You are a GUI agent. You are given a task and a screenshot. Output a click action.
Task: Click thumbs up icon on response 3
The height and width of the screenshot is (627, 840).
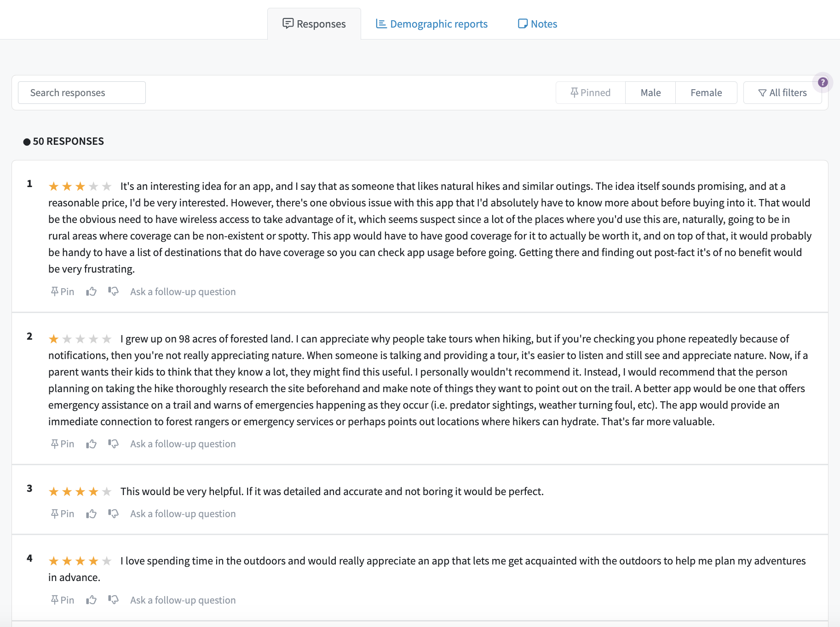pyautogui.click(x=91, y=513)
